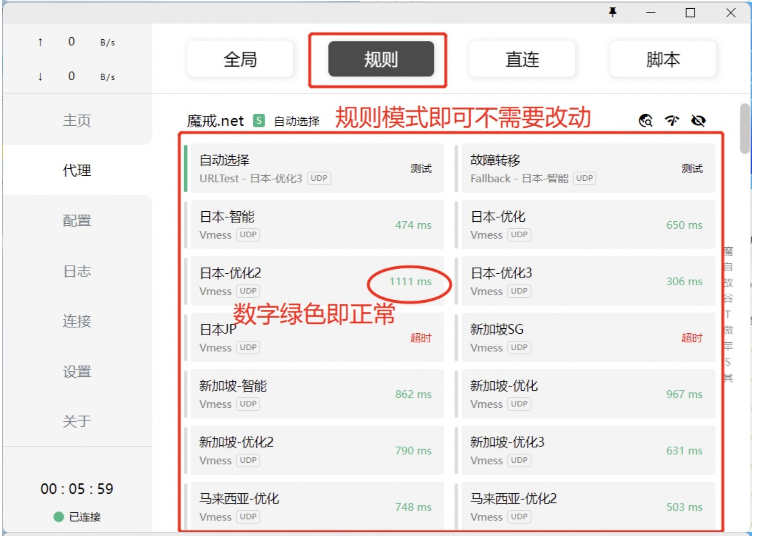Run latency test with the wifi icon
The height and width of the screenshot is (536, 758).
click(672, 121)
